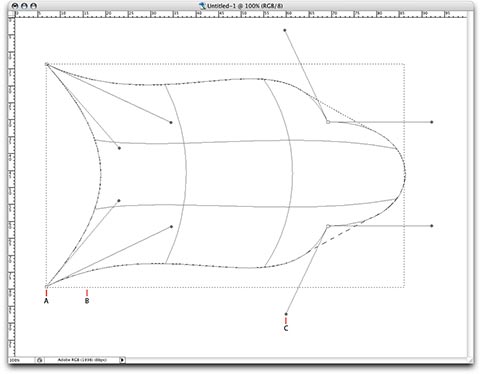Select the lower-right warp anchor square
The image size is (480, 374).
pos(328,226)
